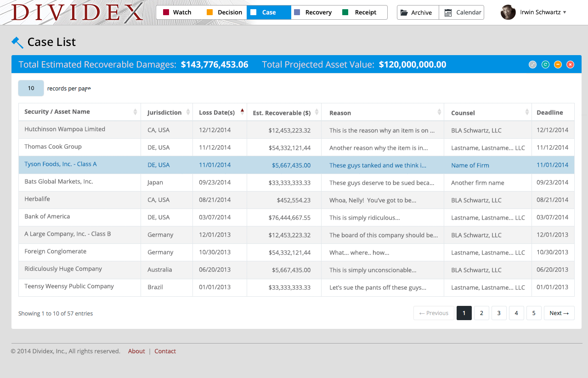Click the $76,444,667.55 recoverable amount
Image resolution: width=588 pixels, height=378 pixels.
(x=289, y=218)
